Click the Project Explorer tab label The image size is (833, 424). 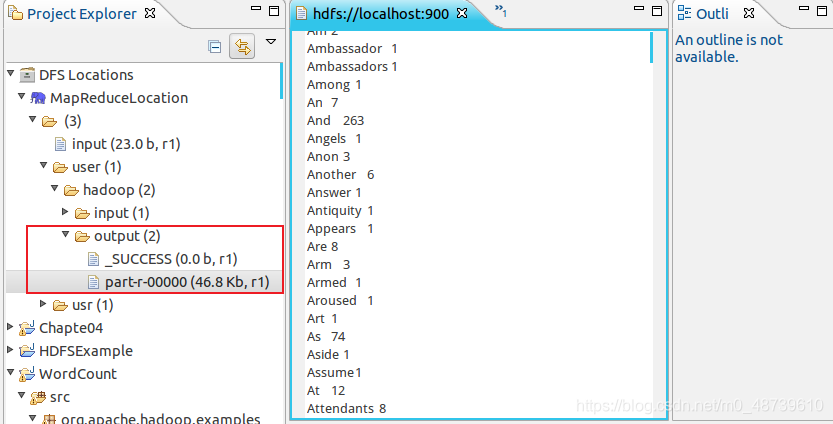pyautogui.click(x=82, y=14)
